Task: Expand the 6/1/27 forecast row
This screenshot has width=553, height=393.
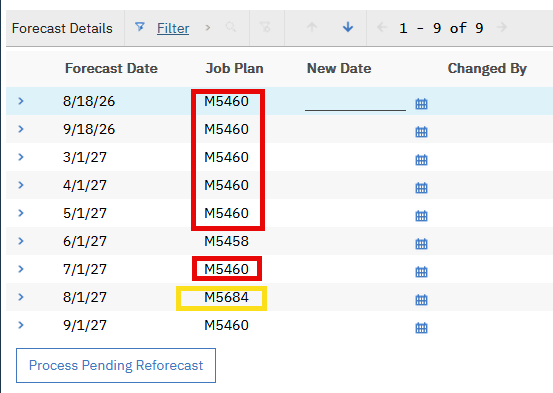Action: (x=21, y=241)
